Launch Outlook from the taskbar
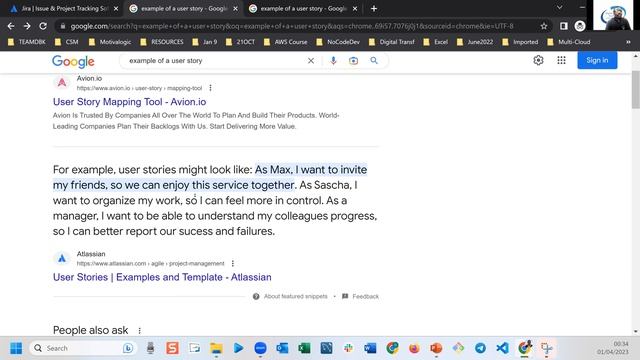Viewport: 640px width, 360px height. click(x=282, y=348)
